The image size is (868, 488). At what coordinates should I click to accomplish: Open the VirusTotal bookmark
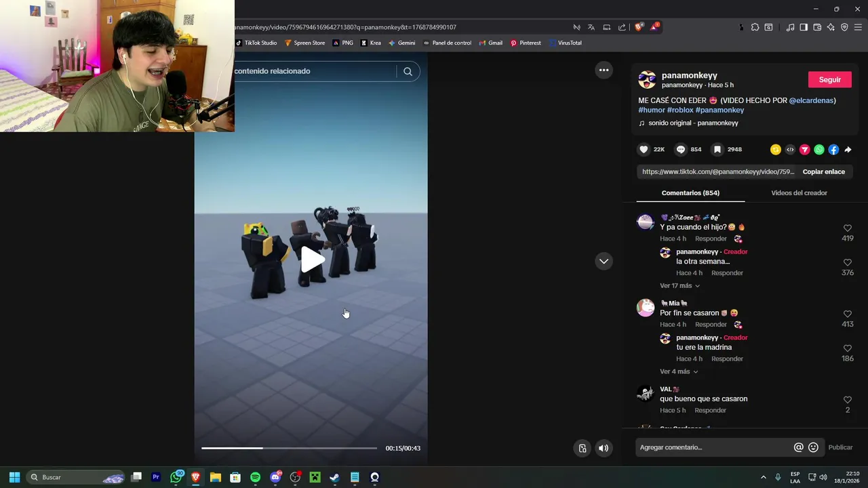tap(565, 43)
